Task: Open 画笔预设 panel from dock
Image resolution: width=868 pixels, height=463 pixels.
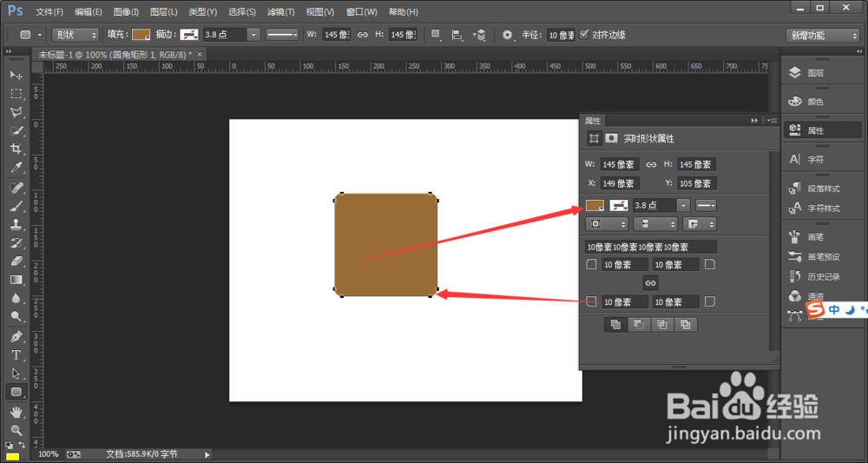Action: click(821, 257)
